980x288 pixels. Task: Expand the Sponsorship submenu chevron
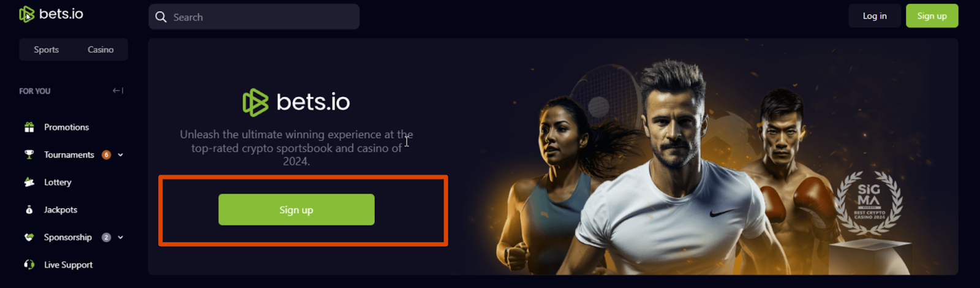[x=121, y=238]
